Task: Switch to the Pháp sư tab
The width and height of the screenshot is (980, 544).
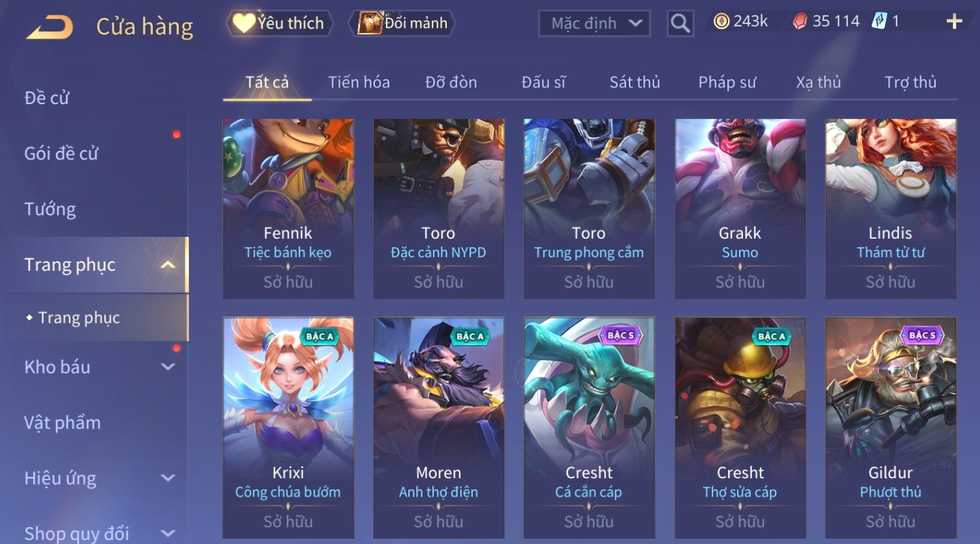Action: pos(727,82)
